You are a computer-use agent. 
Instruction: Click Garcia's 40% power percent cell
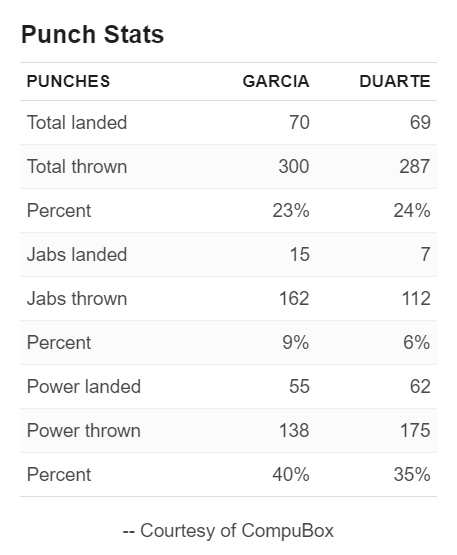point(291,475)
